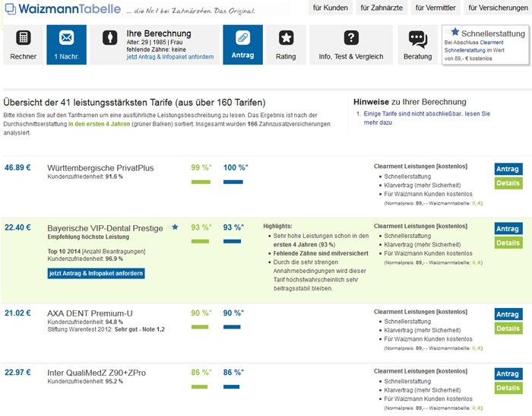Image resolution: width=532 pixels, height=416 pixels.
Task: Click the paperclip Antrag icon in the nav bar
Action: tap(242, 37)
